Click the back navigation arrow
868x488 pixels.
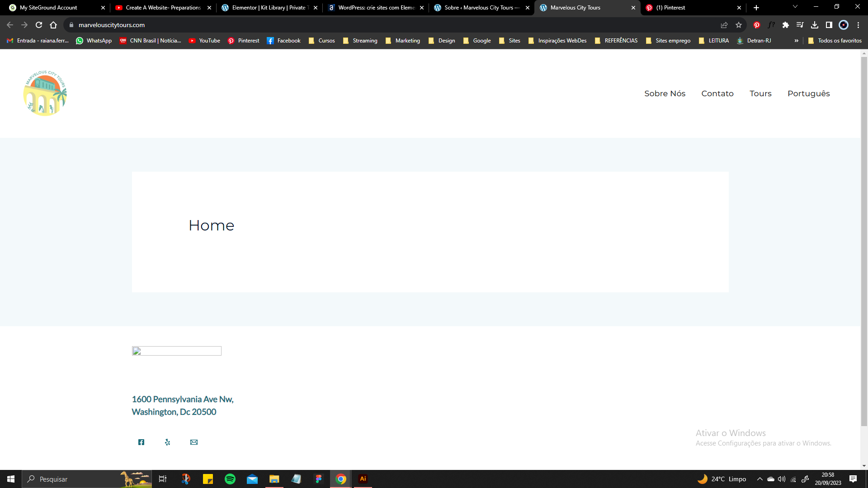pos(10,24)
